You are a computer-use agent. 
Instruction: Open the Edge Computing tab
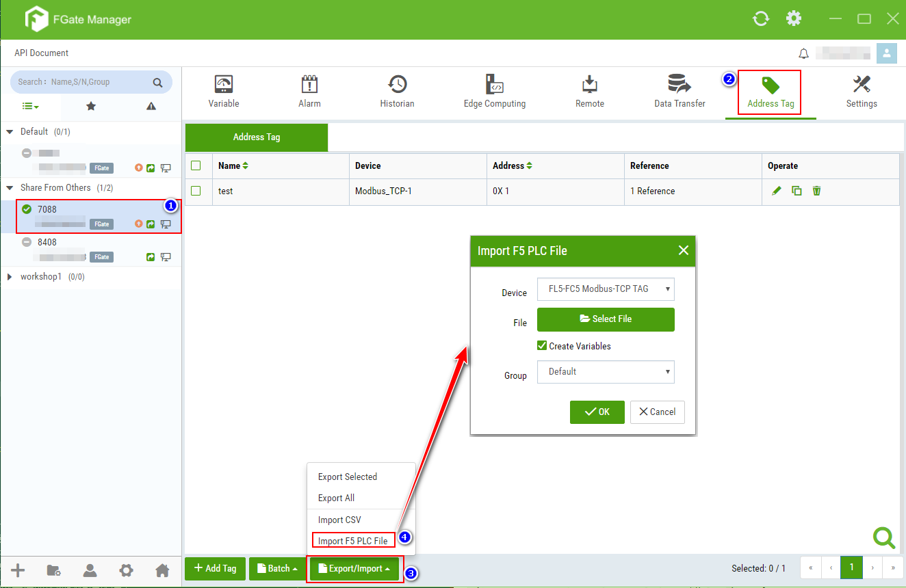click(495, 92)
